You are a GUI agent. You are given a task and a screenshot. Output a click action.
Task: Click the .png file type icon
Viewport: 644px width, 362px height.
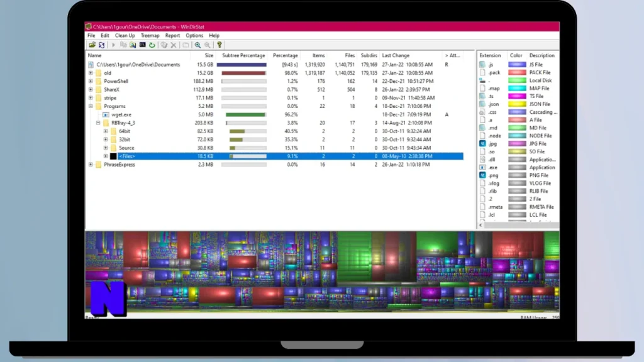482,175
